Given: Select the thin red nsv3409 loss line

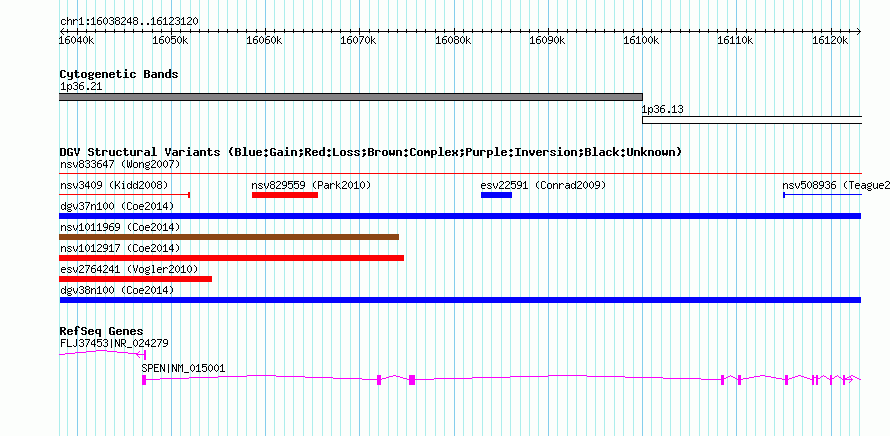Looking at the screenshot, I should click(x=124, y=195).
